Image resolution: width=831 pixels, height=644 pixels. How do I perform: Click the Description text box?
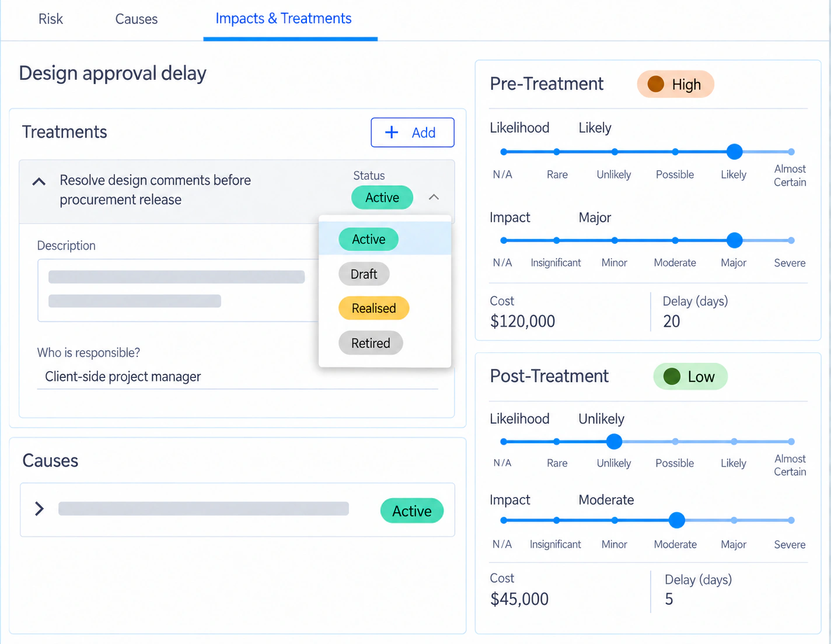179,290
